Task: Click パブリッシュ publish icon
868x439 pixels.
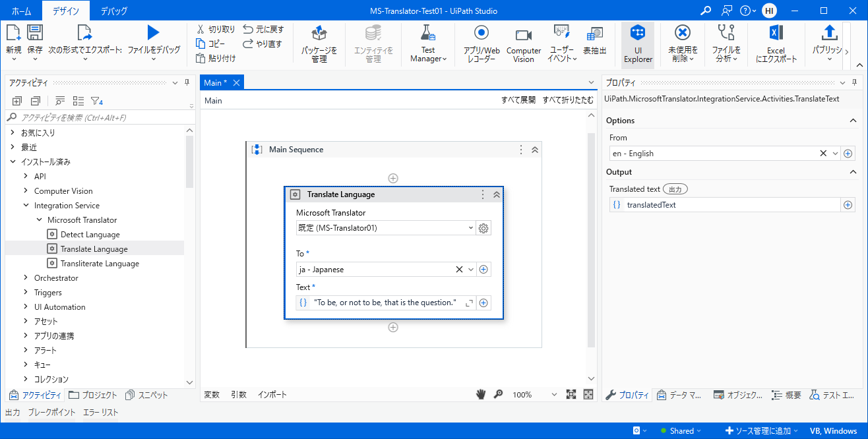Action: [830, 32]
